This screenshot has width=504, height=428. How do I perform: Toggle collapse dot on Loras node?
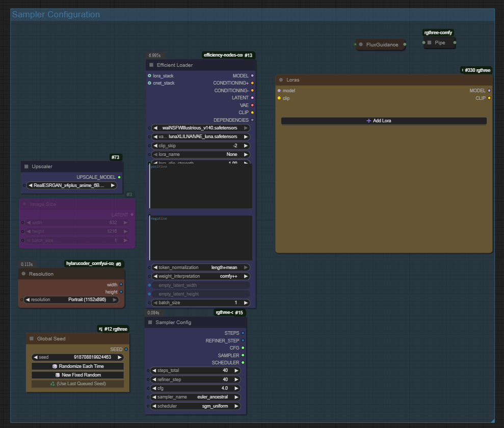pyautogui.click(x=281, y=80)
